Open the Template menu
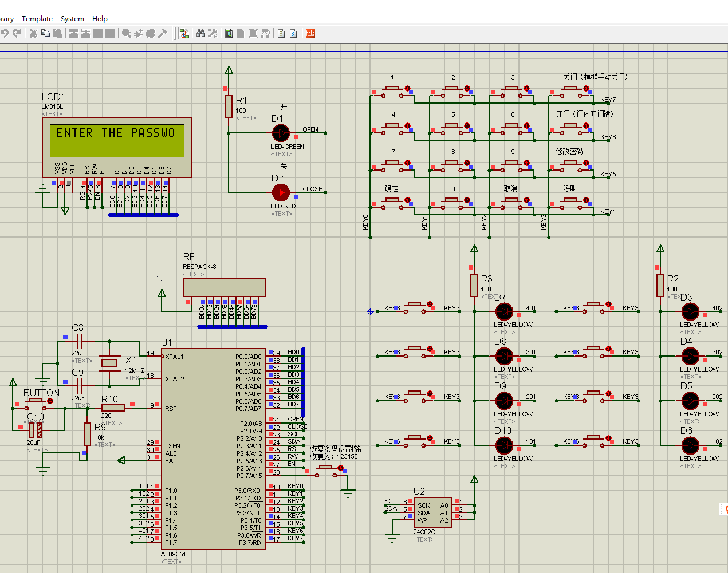 [37, 19]
